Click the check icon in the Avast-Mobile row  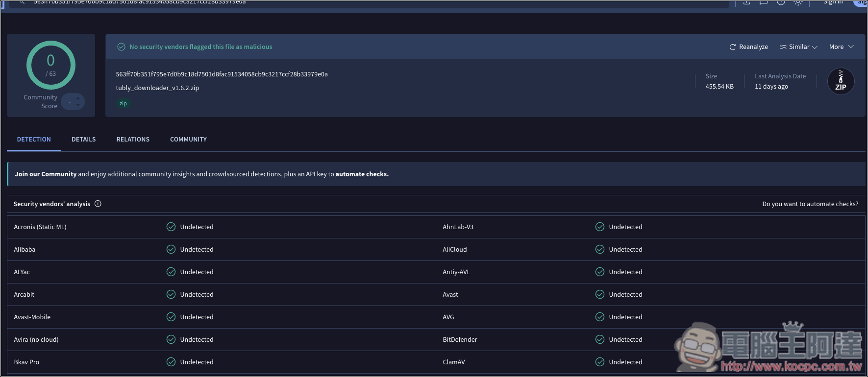[x=171, y=317]
